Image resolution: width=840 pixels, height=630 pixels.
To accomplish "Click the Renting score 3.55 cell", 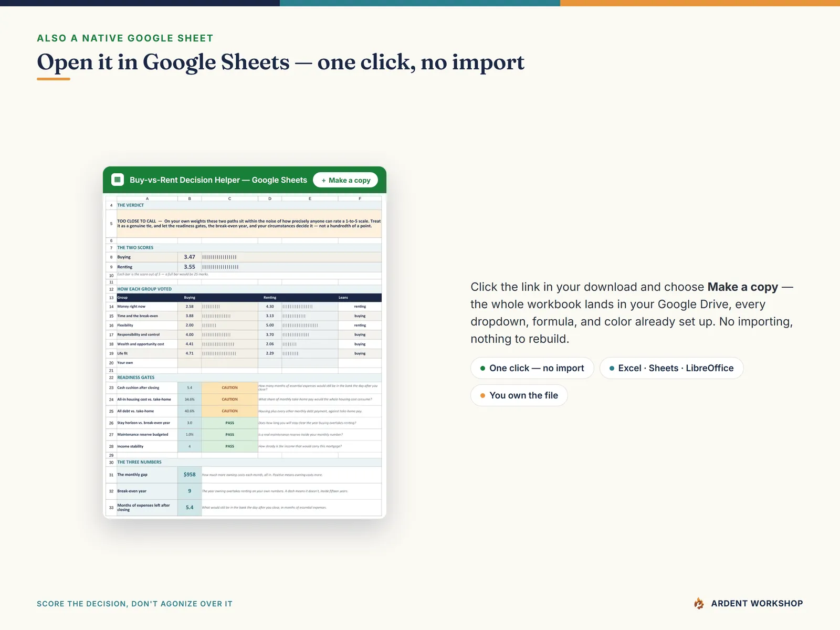I will pyautogui.click(x=190, y=267).
